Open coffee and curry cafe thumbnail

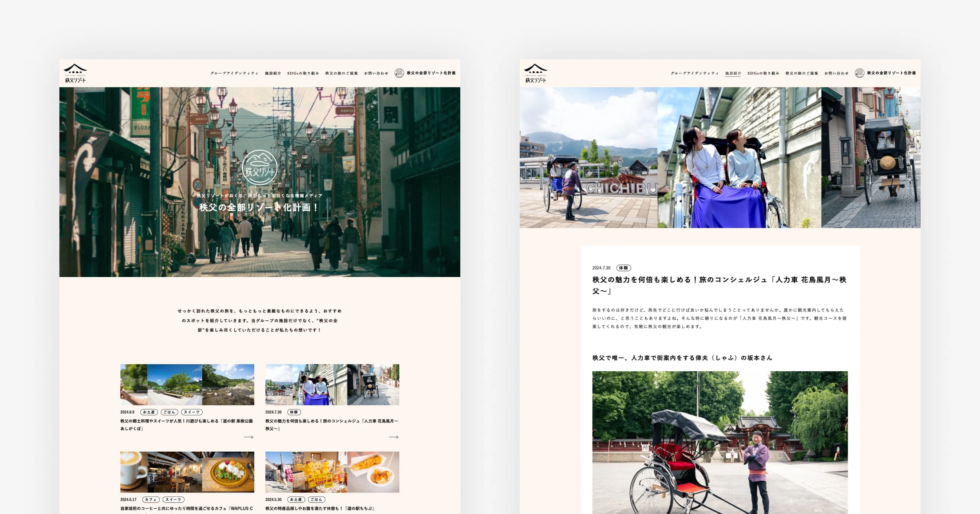(x=187, y=472)
